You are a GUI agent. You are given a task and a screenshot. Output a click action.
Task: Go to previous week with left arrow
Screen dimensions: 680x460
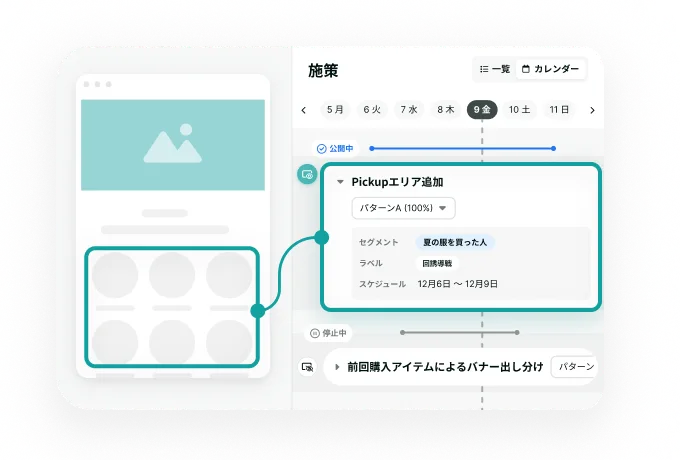(x=304, y=110)
